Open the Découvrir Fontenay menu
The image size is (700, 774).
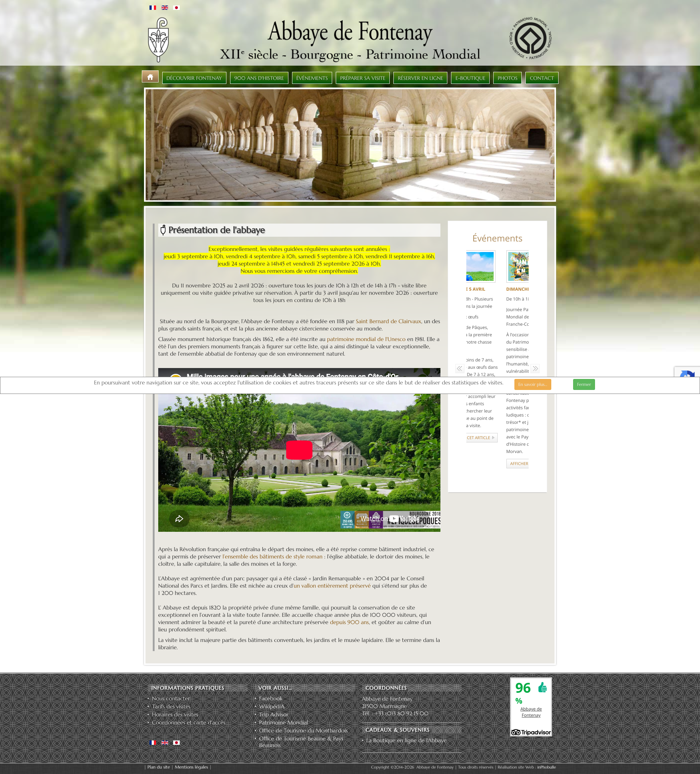pos(194,78)
